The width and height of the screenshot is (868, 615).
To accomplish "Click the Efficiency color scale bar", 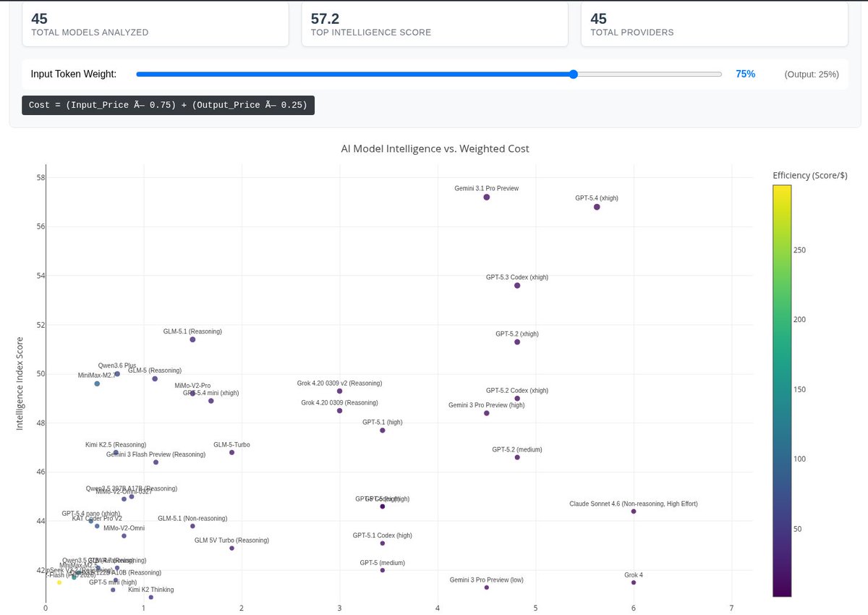I will [782, 391].
